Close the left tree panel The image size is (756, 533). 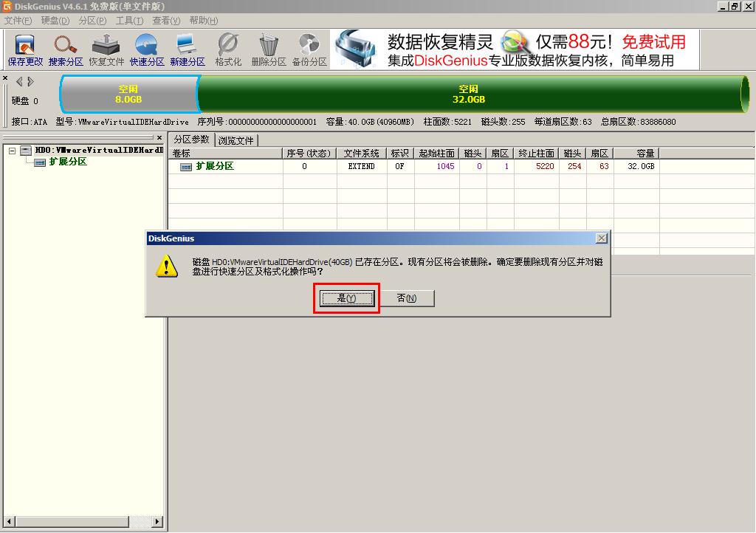click(159, 138)
